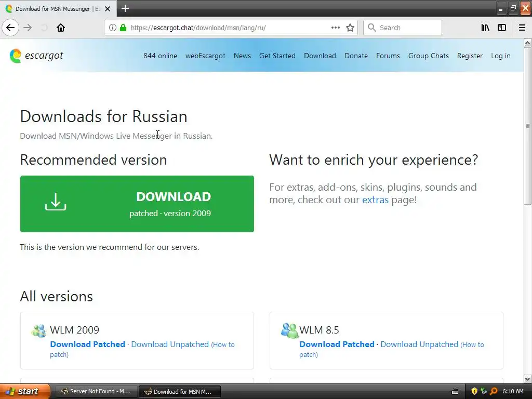Select Download for MSN M... taskbar item

(180, 392)
